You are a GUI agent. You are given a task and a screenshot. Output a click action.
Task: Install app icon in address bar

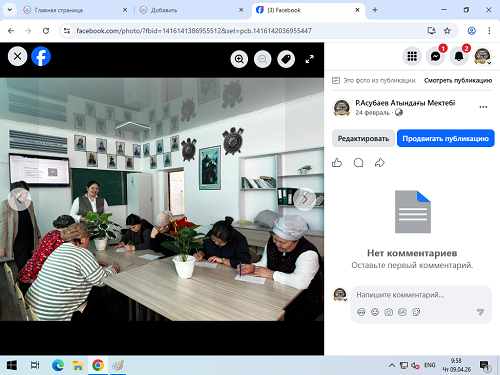pyautogui.click(x=432, y=31)
